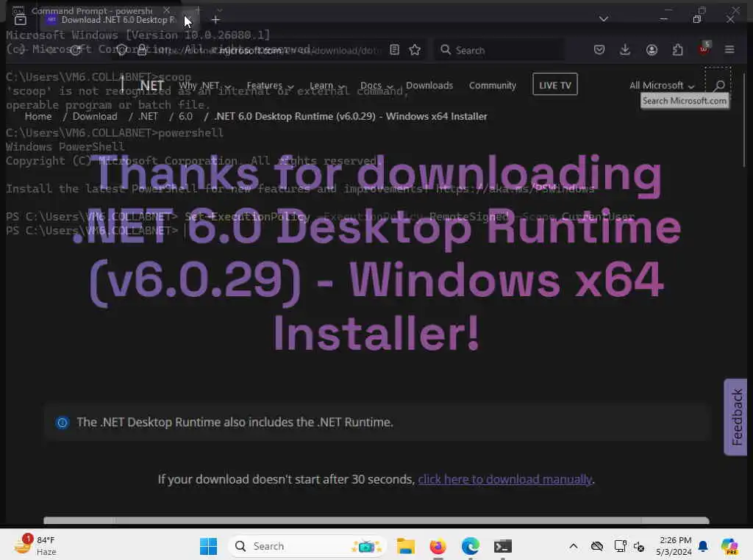Click the site padlock security icon
Screen dimensions: 753x560
[142, 49]
